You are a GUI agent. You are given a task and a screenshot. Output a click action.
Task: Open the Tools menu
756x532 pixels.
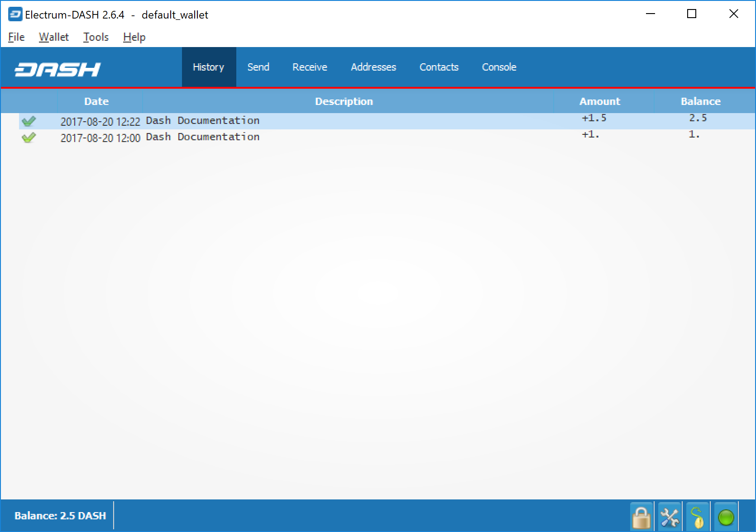point(96,37)
